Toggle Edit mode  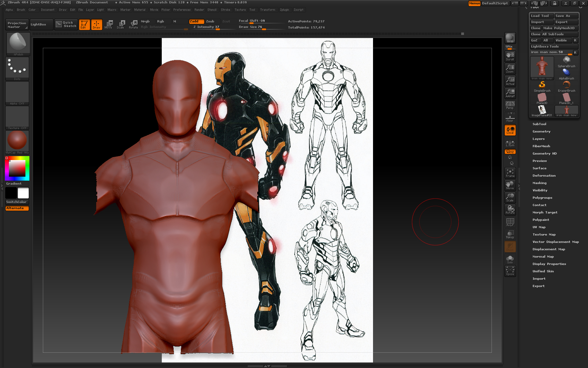pyautogui.click(x=84, y=25)
